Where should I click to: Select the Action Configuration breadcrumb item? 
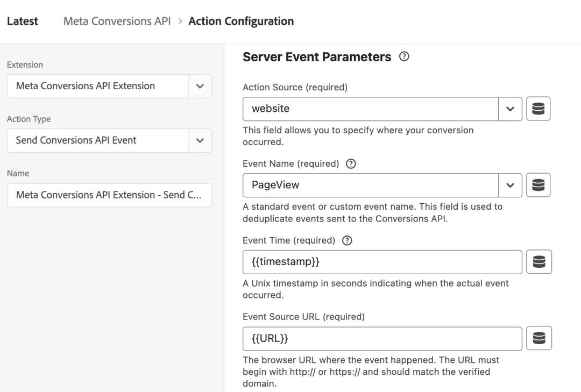[241, 21]
